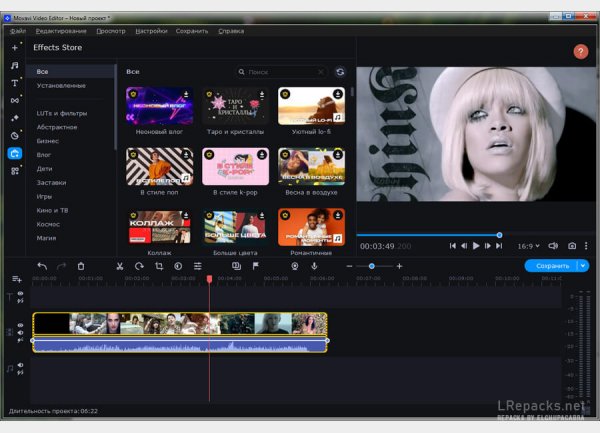This screenshot has height=433, width=600.
Task: Open the audio library tab with music note
Action: click(x=15, y=65)
